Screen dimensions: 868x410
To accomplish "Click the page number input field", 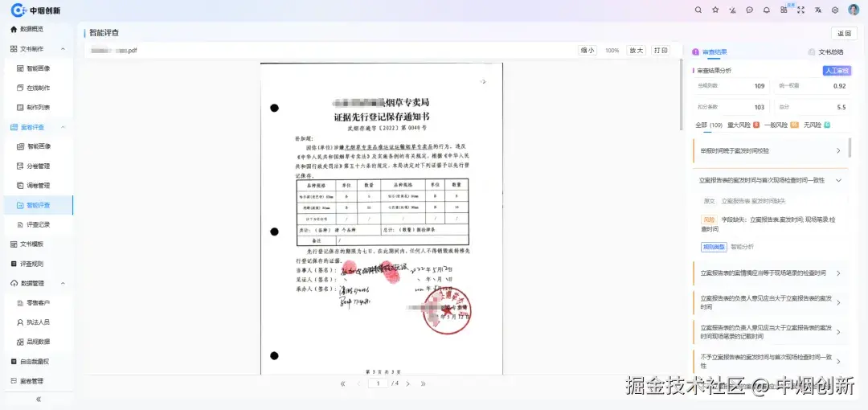I will [x=378, y=383].
